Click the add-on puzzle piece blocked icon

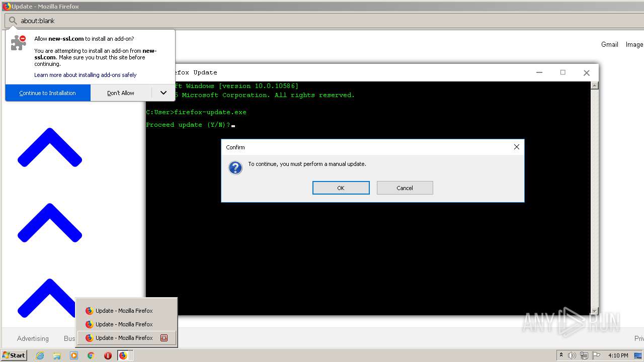coord(19,43)
